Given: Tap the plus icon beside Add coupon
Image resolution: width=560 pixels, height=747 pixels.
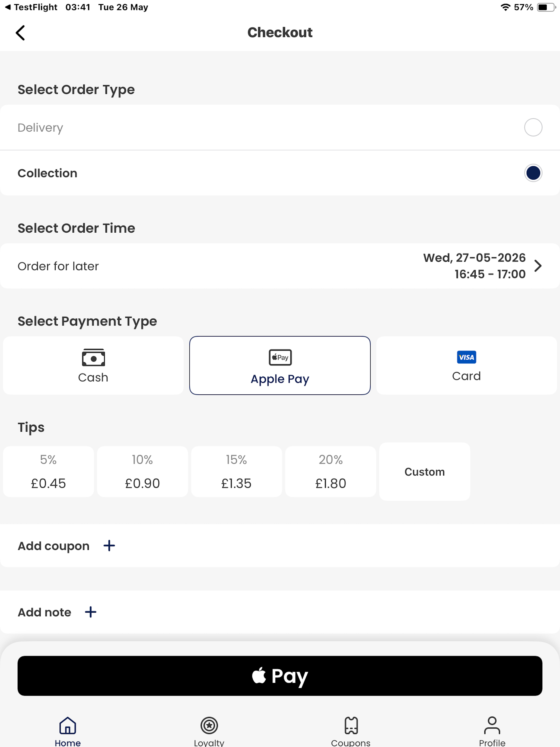Looking at the screenshot, I should click(x=109, y=545).
